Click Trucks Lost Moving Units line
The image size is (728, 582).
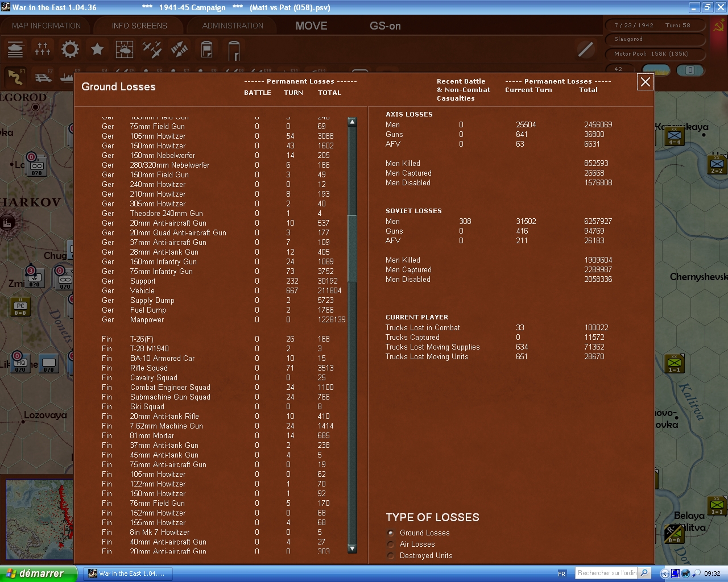[x=497, y=356]
